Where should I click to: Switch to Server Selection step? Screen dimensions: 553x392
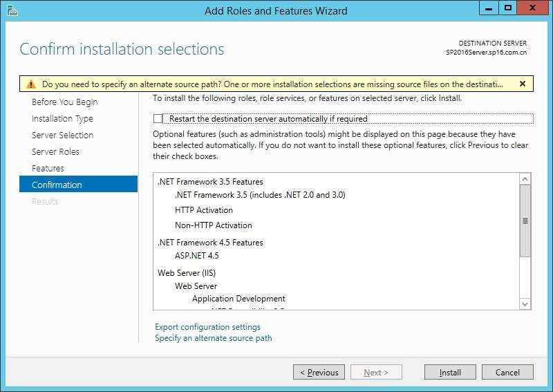(x=62, y=135)
